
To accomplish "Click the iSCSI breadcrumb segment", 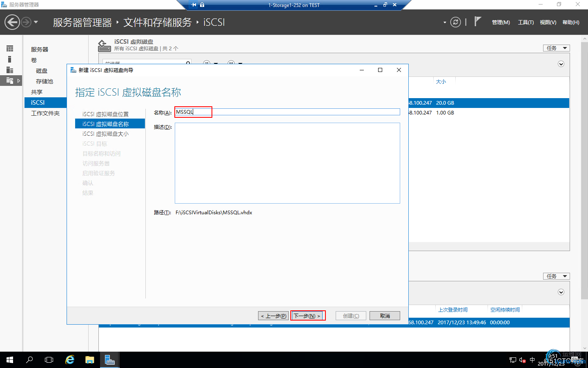I will click(x=214, y=22).
